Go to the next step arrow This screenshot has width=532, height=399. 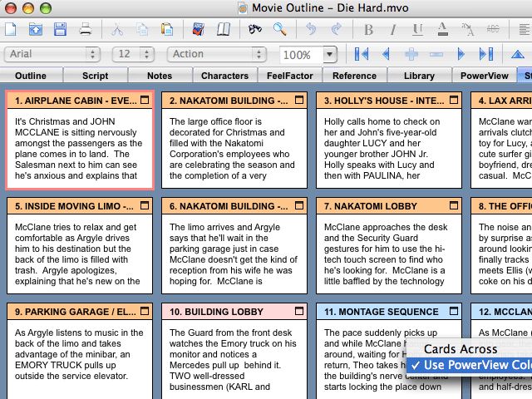click(461, 54)
